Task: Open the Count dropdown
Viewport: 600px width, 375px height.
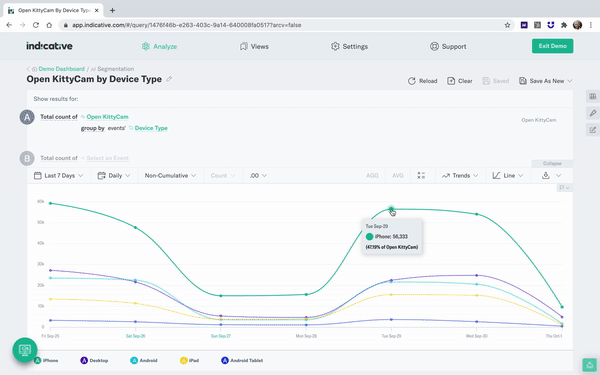Action: [222, 176]
